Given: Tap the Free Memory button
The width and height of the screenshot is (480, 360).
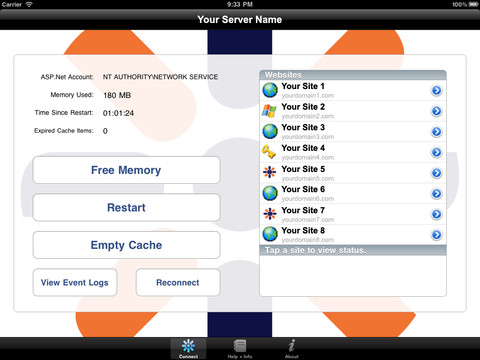Looking at the screenshot, I should coord(127,170).
